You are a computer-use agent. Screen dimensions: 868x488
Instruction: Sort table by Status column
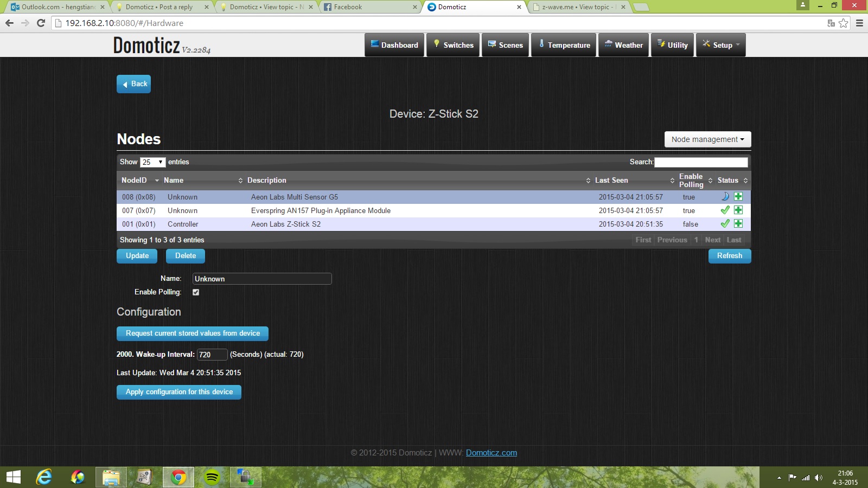[732, 180]
